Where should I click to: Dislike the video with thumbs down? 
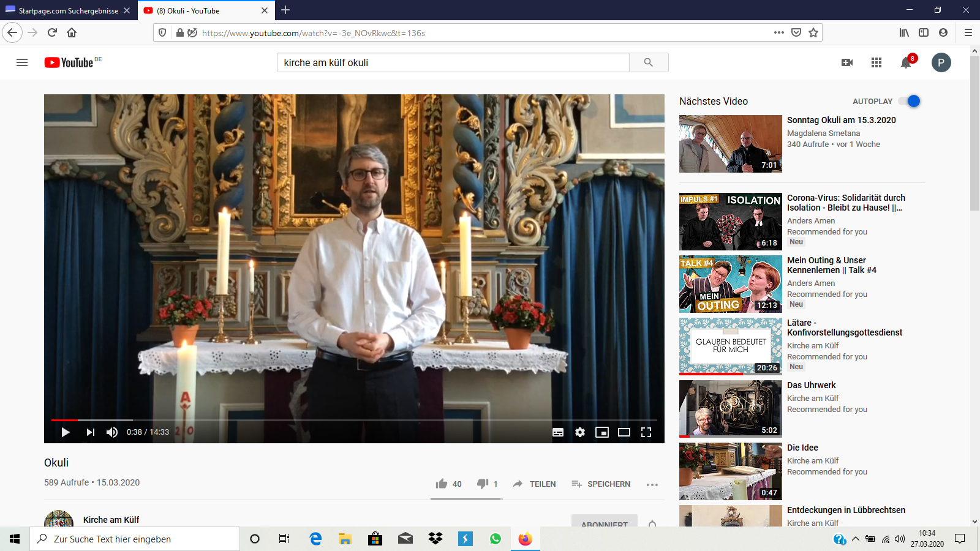point(483,484)
